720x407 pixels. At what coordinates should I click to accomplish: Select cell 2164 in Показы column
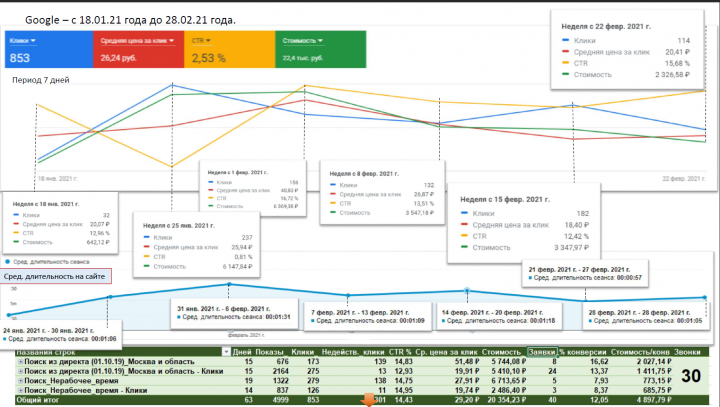(280, 371)
